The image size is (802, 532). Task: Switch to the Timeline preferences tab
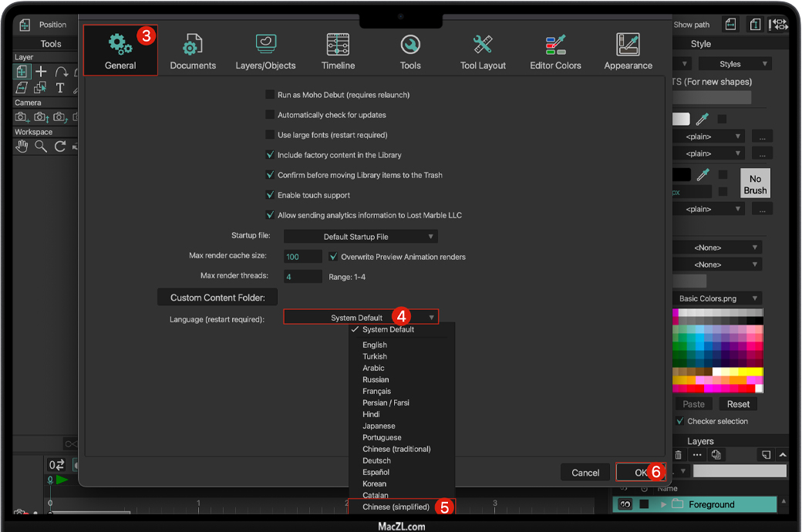(338, 51)
